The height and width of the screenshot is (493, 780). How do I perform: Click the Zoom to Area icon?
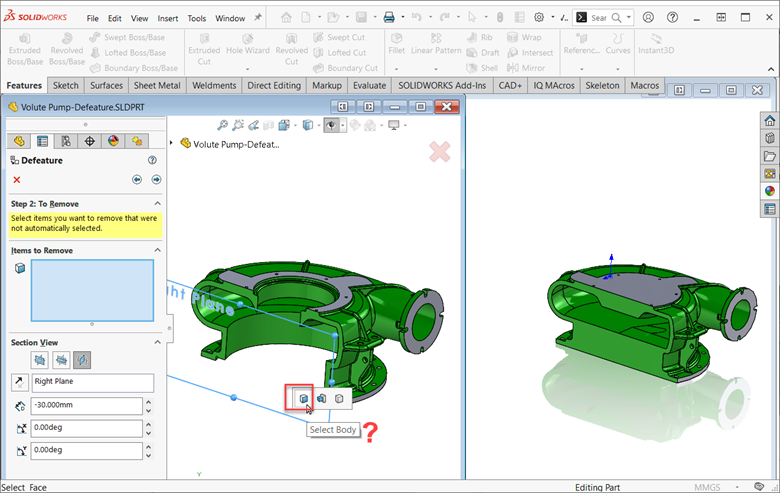pyautogui.click(x=238, y=125)
